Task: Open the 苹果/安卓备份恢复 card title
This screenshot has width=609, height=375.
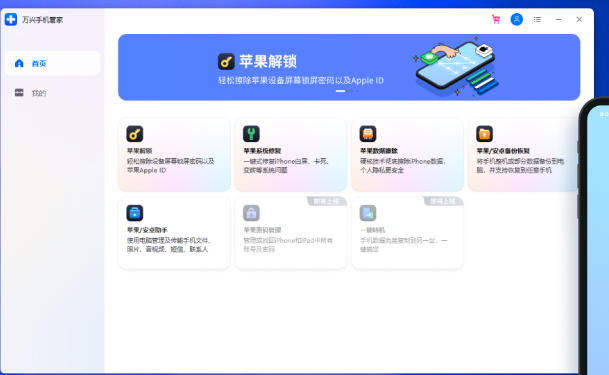Action: coord(503,151)
